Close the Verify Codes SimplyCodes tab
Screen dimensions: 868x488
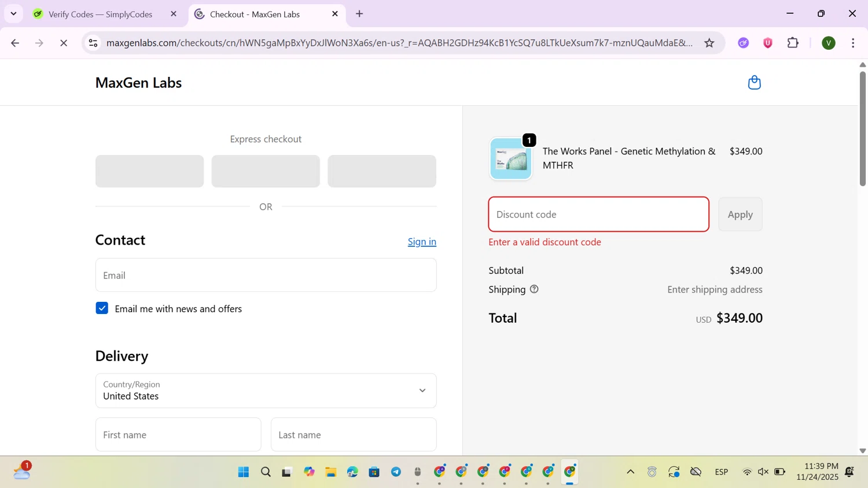click(x=174, y=14)
